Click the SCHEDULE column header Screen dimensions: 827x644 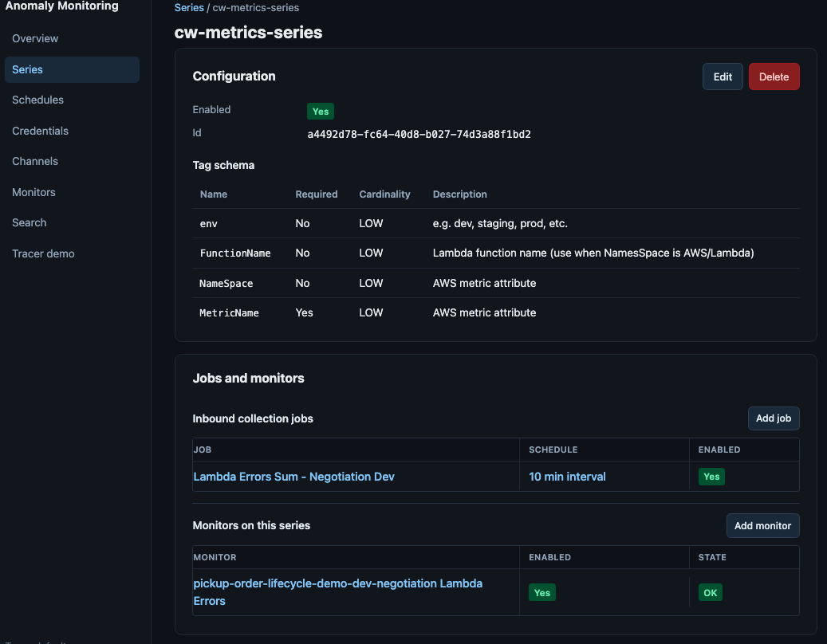click(x=553, y=450)
